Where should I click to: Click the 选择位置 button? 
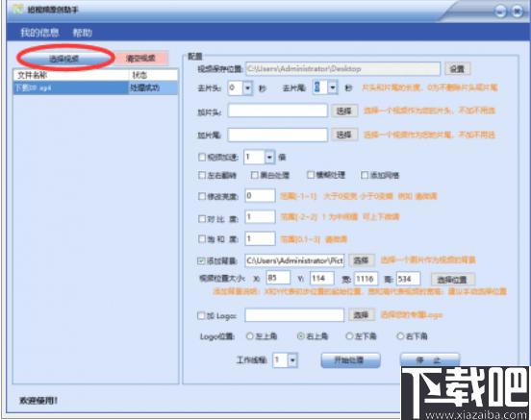(452, 280)
